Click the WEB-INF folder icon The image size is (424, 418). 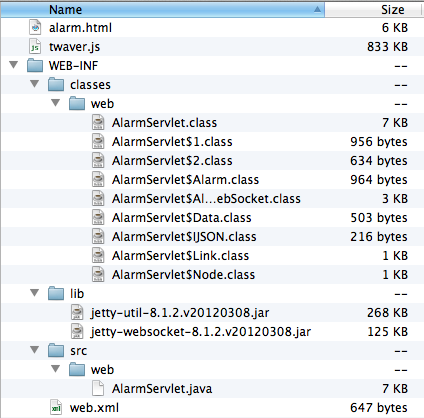point(35,65)
